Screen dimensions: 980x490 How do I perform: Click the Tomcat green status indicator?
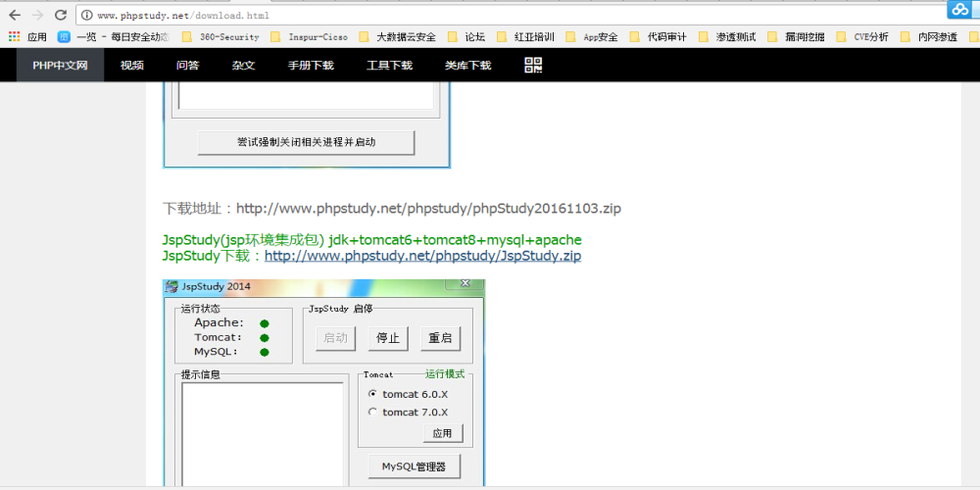tap(265, 338)
